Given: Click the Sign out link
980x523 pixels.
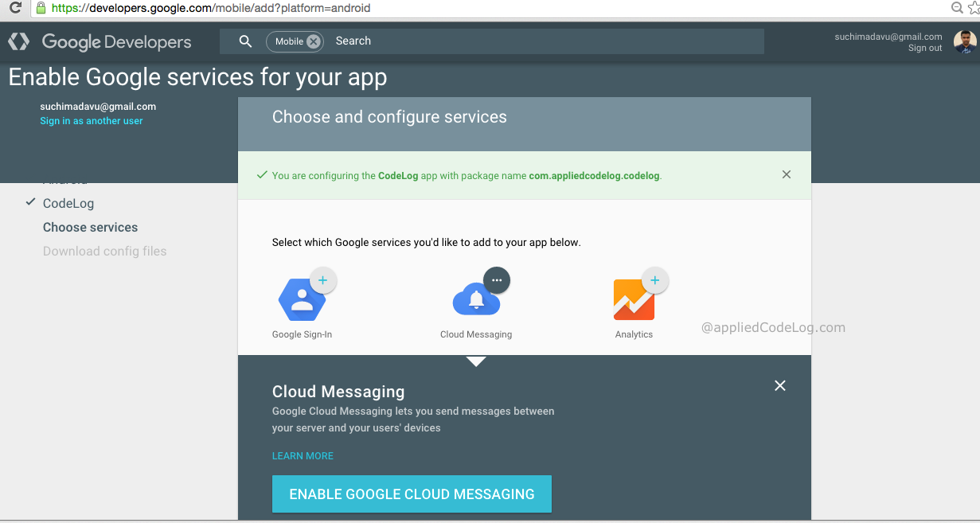Looking at the screenshot, I should point(925,48).
